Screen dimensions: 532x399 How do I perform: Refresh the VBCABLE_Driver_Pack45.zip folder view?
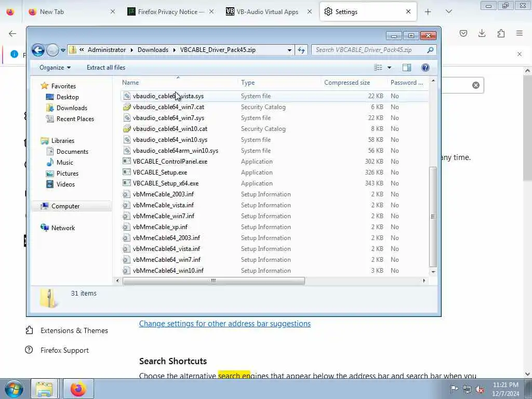[301, 50]
